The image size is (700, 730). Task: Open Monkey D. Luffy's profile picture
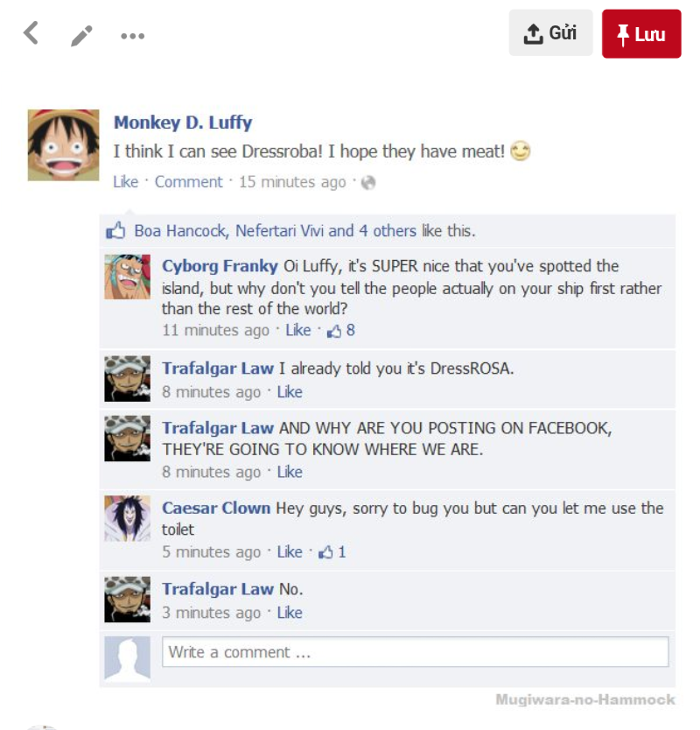click(63, 144)
